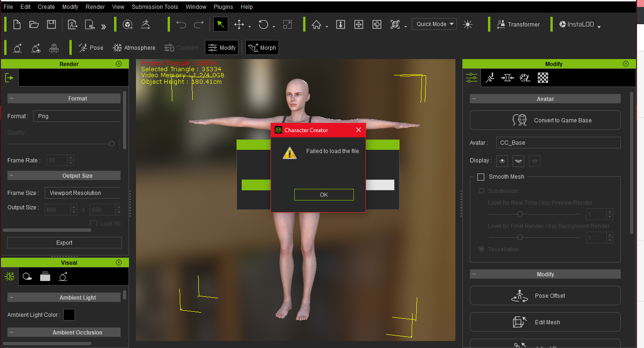Viewport: 644px width, 348px height.
Task: Open the Submission Tools menu
Action: [x=155, y=7]
